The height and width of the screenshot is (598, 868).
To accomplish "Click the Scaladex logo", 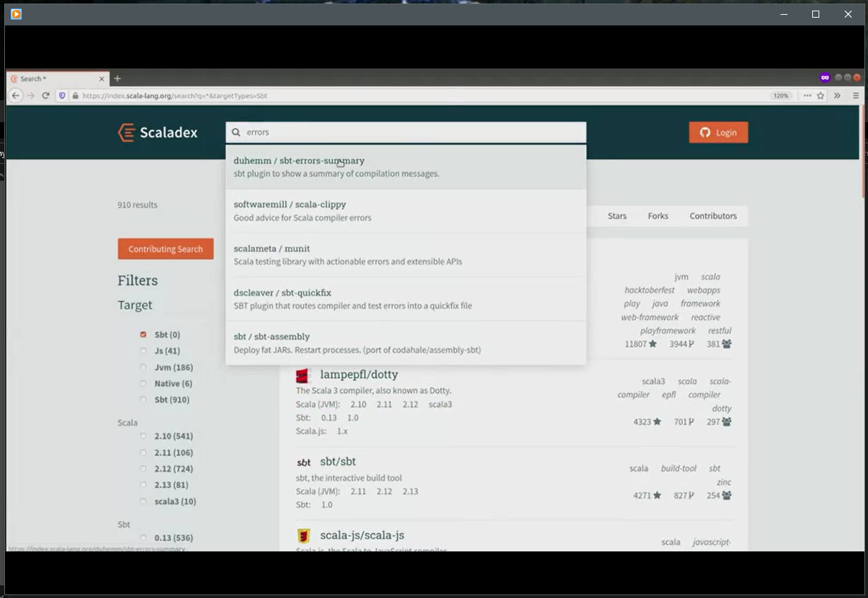I will point(157,132).
